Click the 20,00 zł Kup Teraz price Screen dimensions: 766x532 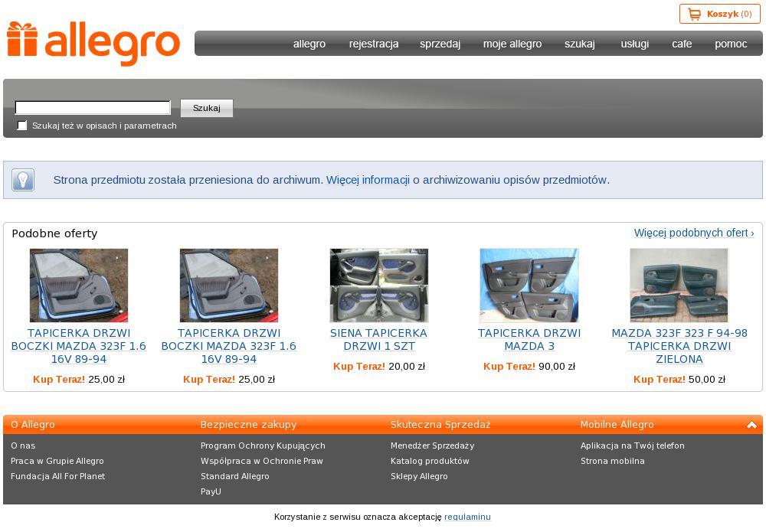[379, 366]
